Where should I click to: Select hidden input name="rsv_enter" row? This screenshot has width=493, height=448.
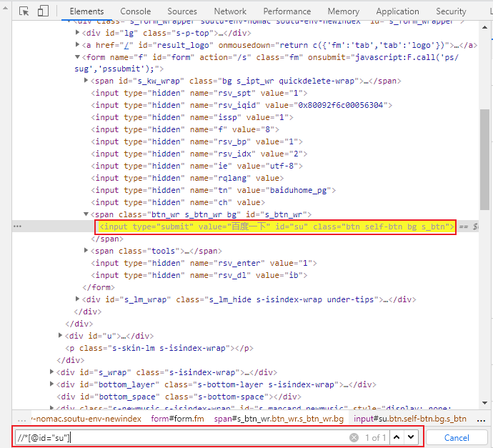tap(204, 263)
